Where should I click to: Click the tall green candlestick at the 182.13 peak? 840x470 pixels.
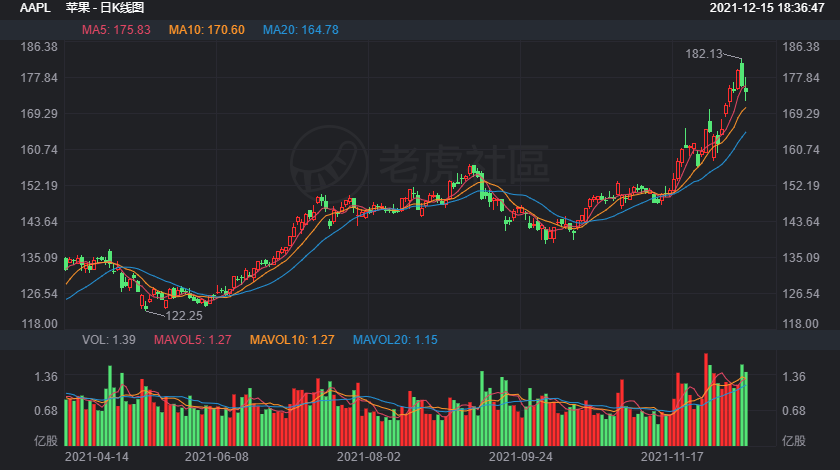742,75
